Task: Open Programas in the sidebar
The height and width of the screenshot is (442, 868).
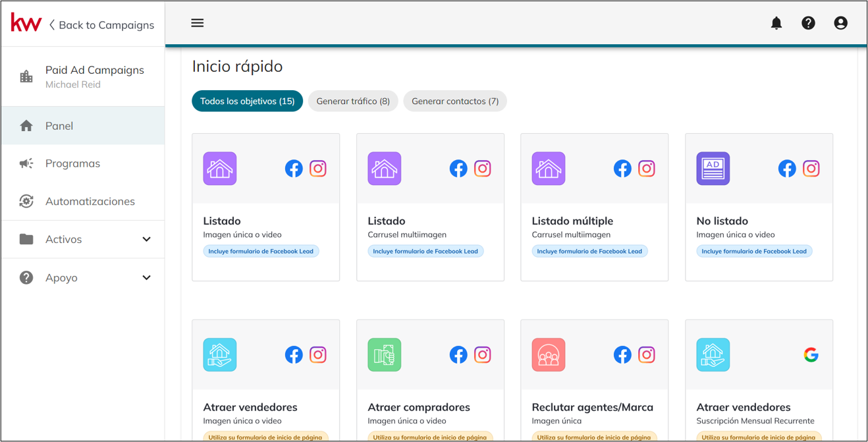Action: [x=72, y=163]
